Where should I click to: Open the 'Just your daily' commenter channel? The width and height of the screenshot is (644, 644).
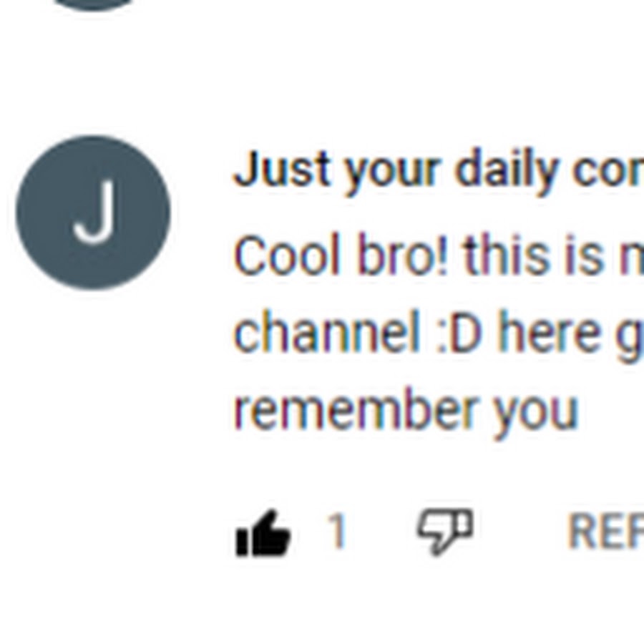point(438,170)
